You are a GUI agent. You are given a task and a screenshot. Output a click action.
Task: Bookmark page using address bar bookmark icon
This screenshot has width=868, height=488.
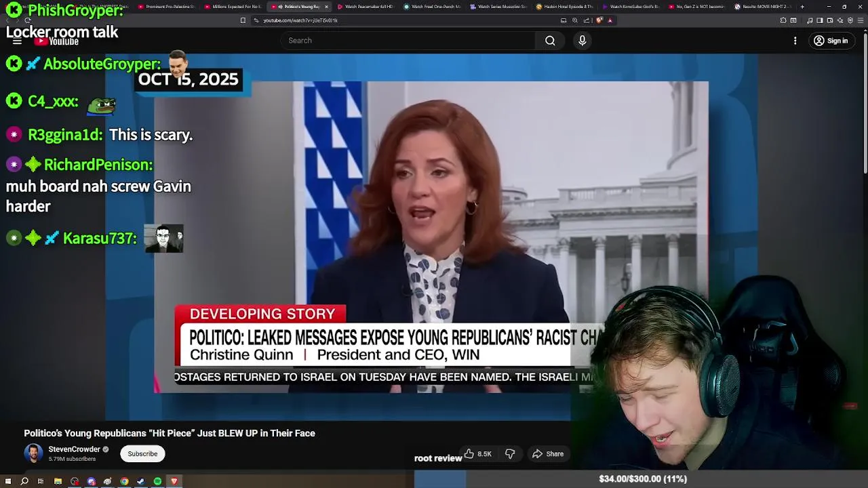pyautogui.click(x=243, y=20)
